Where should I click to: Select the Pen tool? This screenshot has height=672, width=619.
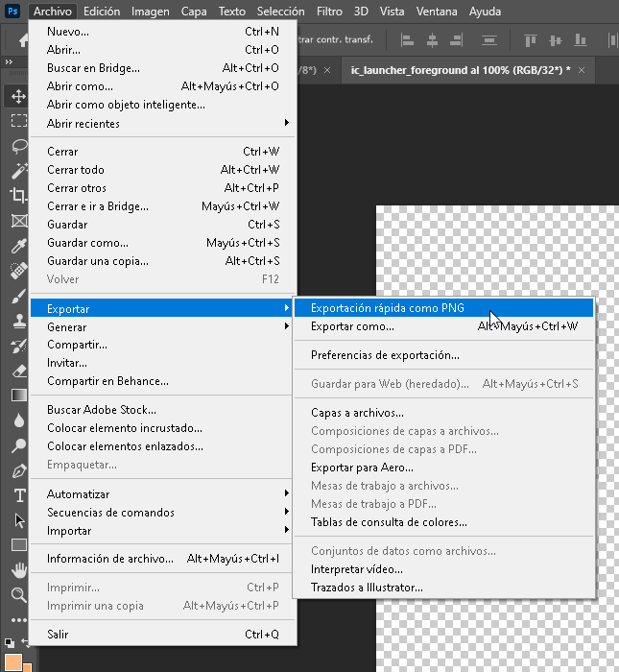click(18, 470)
